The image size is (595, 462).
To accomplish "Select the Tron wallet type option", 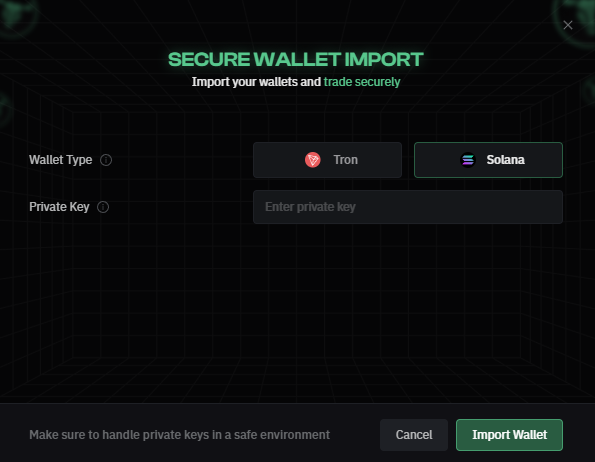I will click(x=327, y=160).
